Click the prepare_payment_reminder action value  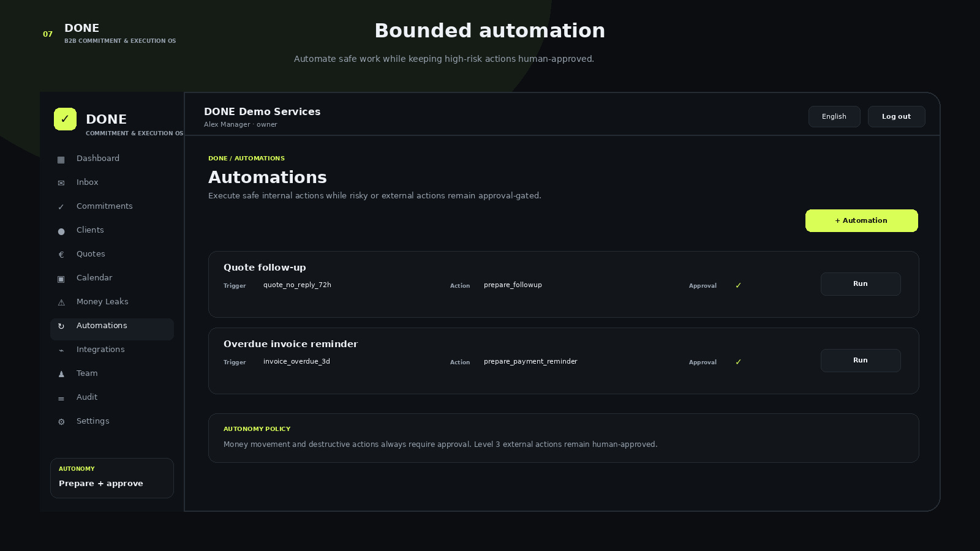point(530,361)
